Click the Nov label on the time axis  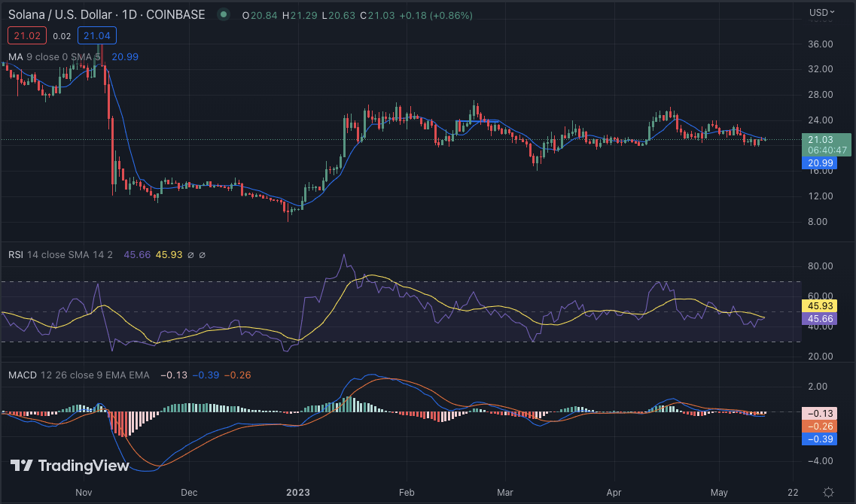click(x=84, y=493)
